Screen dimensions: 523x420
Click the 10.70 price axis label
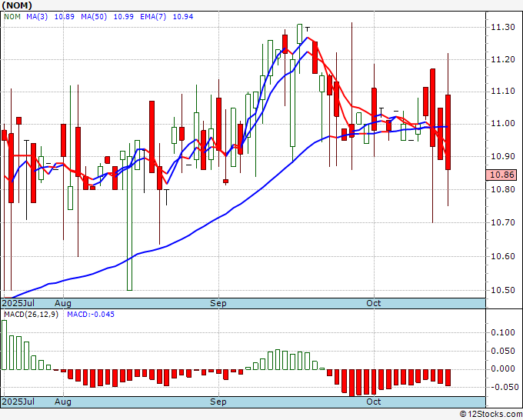pyautogui.click(x=503, y=222)
